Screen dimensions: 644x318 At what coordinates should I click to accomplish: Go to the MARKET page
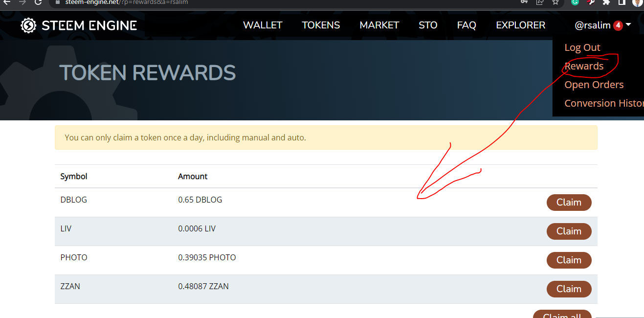(x=379, y=25)
